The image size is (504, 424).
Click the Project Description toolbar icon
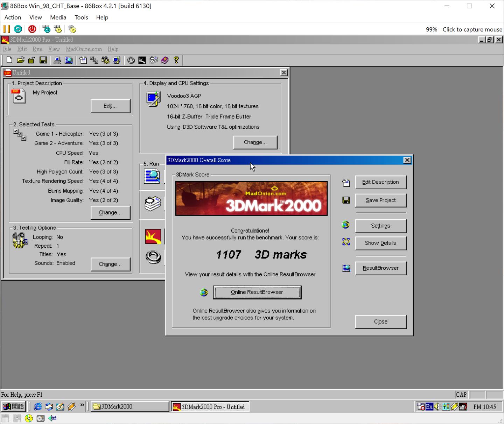(83, 60)
